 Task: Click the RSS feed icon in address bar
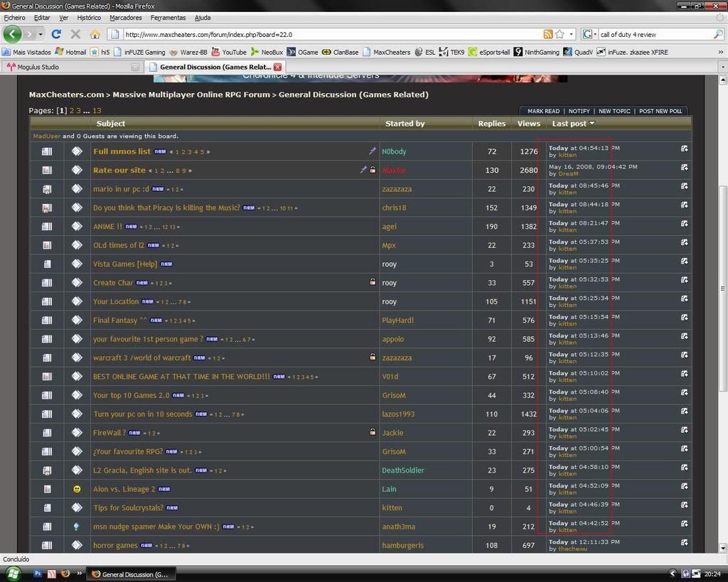click(x=547, y=34)
